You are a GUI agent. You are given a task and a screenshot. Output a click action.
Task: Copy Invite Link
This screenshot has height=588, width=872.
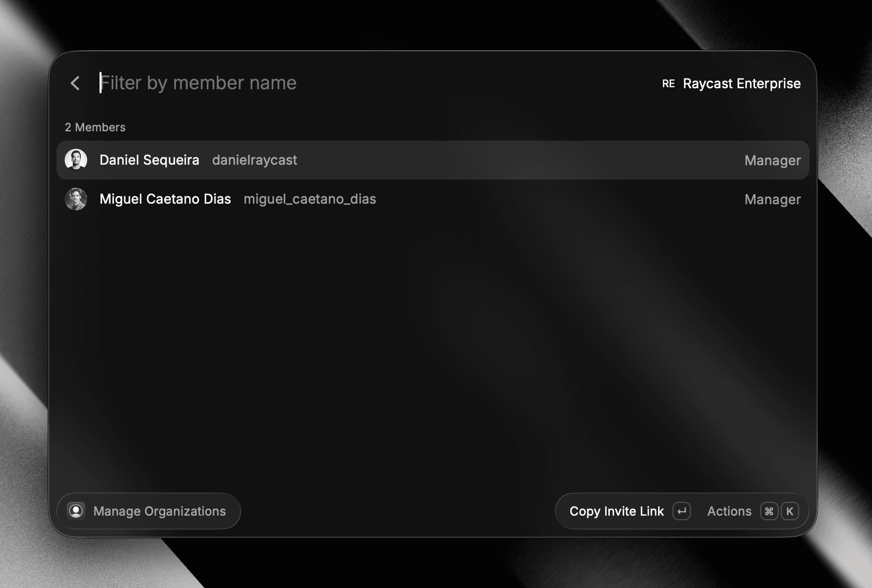[617, 512]
